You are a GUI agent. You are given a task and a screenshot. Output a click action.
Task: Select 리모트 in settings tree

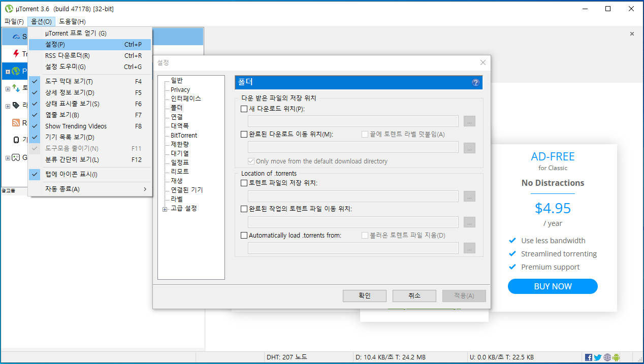tap(180, 172)
